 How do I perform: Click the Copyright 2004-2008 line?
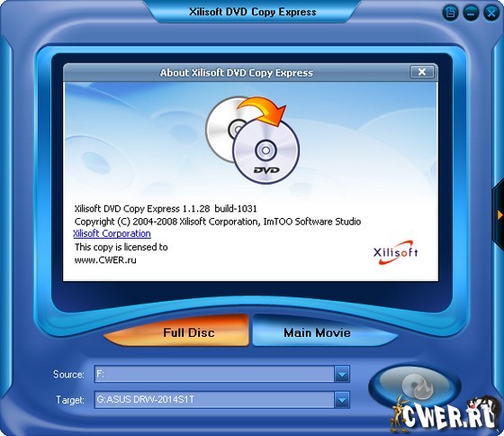218,222
